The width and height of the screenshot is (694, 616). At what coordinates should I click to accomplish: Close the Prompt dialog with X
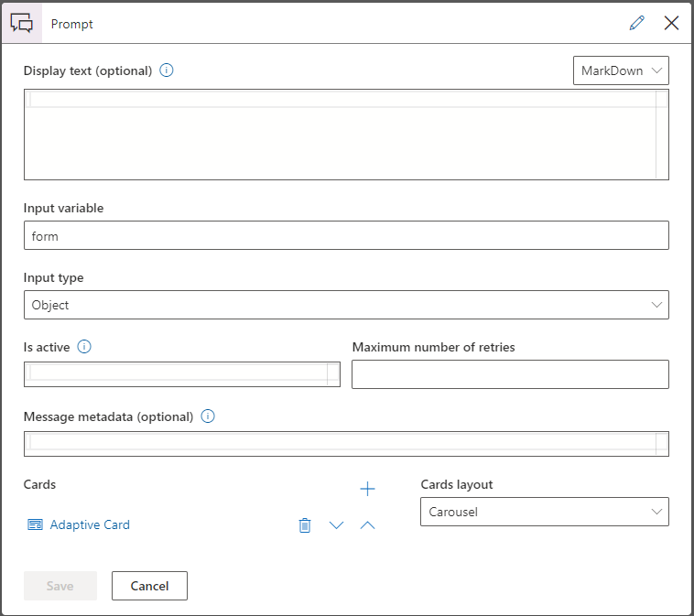pos(671,23)
